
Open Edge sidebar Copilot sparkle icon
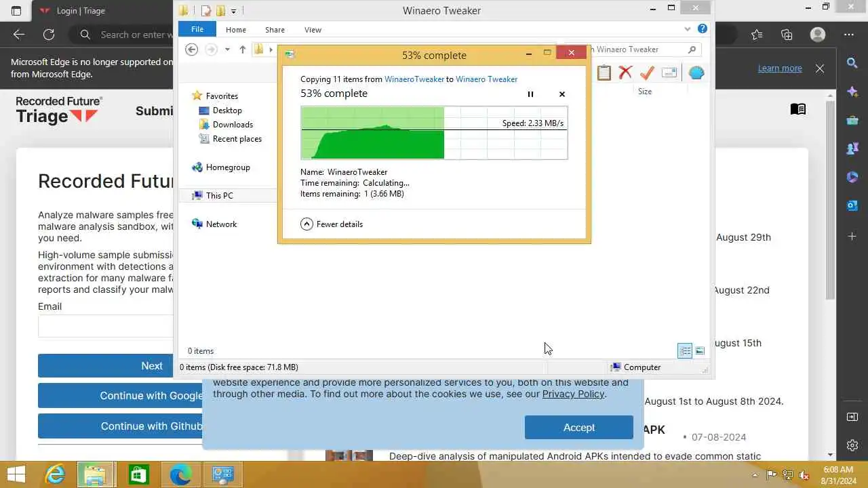pyautogui.click(x=852, y=92)
